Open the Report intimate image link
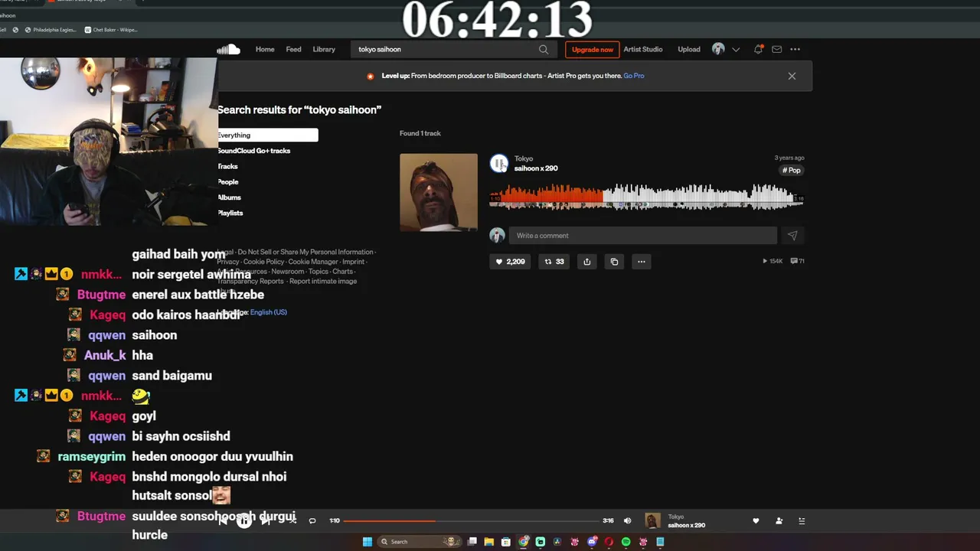The image size is (980, 551). point(323,281)
